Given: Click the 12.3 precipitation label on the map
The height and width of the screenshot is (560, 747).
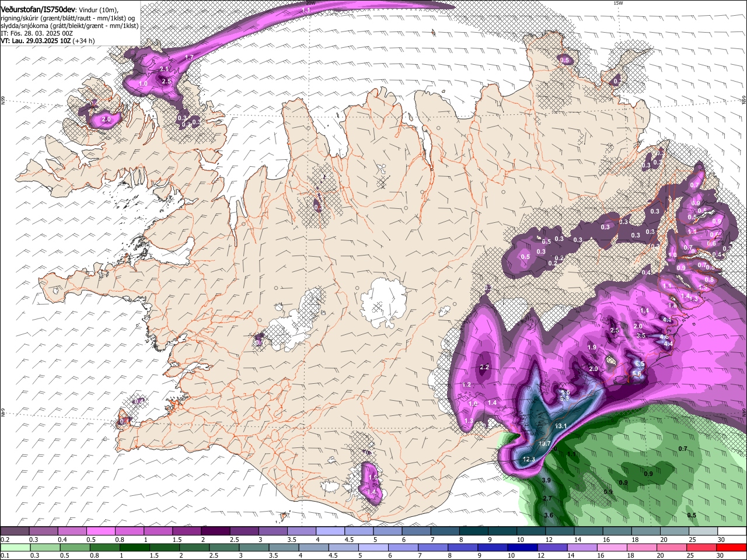Looking at the screenshot, I should [529, 460].
